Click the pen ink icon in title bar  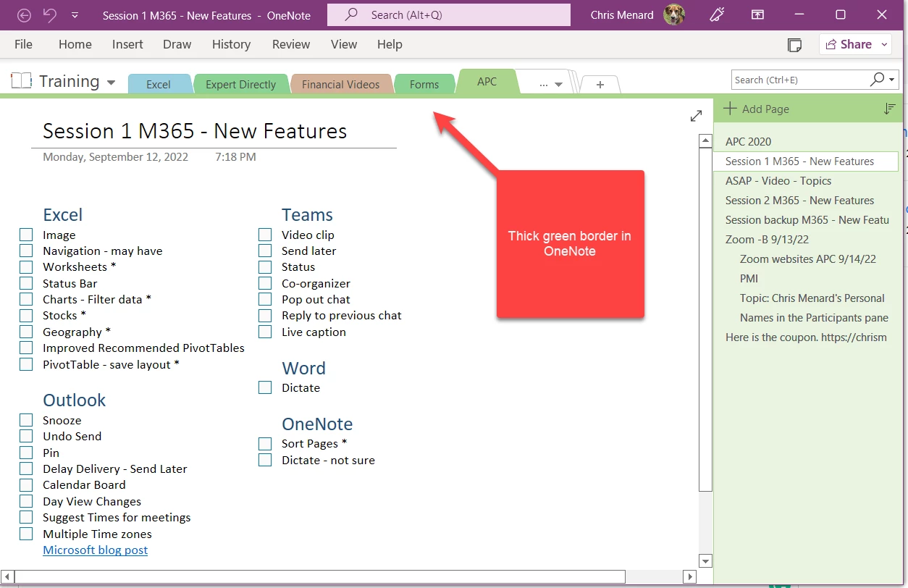(x=716, y=14)
